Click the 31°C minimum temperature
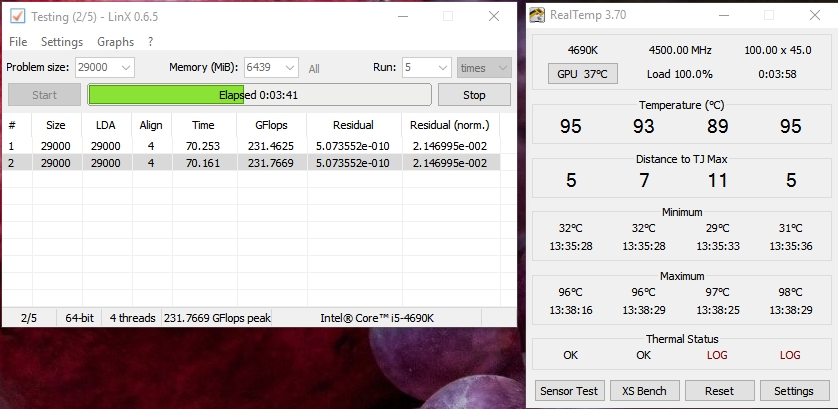The image size is (838, 409). 790,228
